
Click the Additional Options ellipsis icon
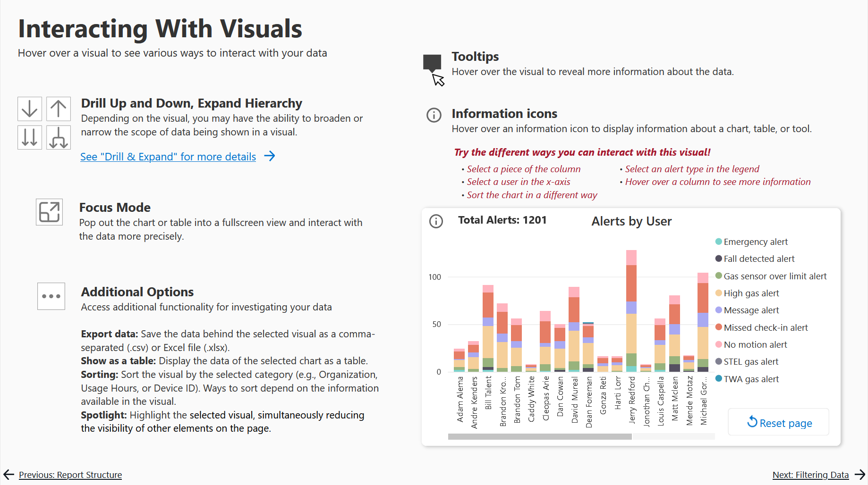tap(51, 296)
